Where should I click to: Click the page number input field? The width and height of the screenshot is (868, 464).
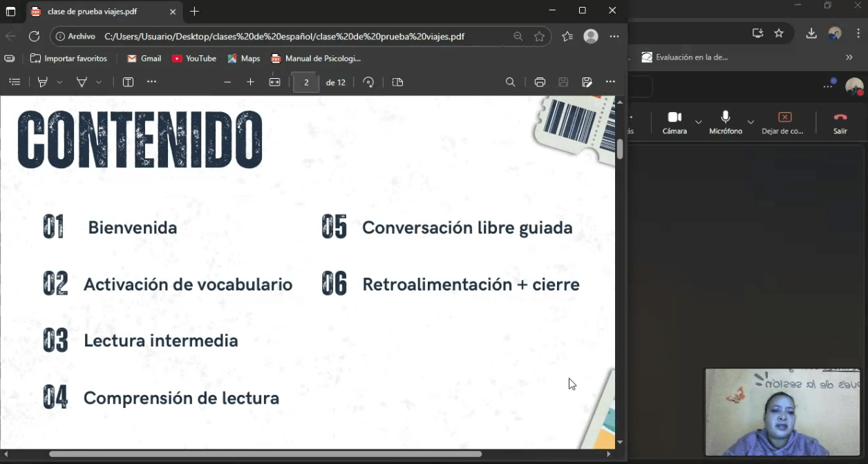[x=306, y=82]
